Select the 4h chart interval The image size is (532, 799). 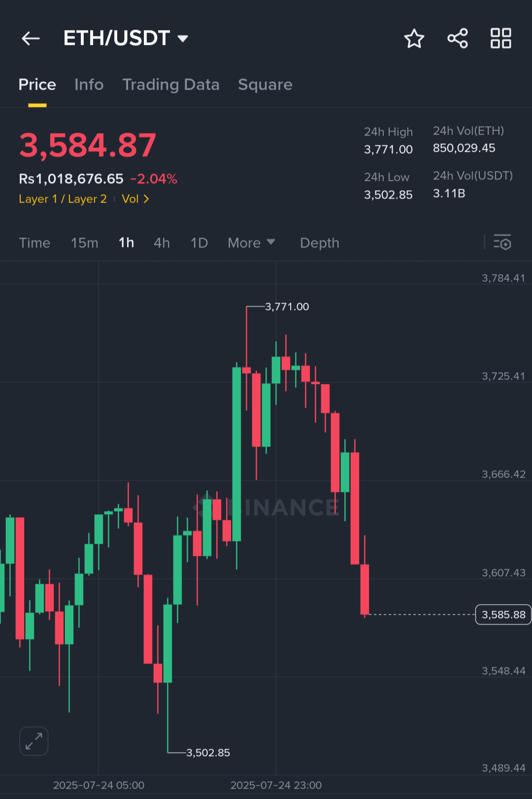[x=162, y=243]
